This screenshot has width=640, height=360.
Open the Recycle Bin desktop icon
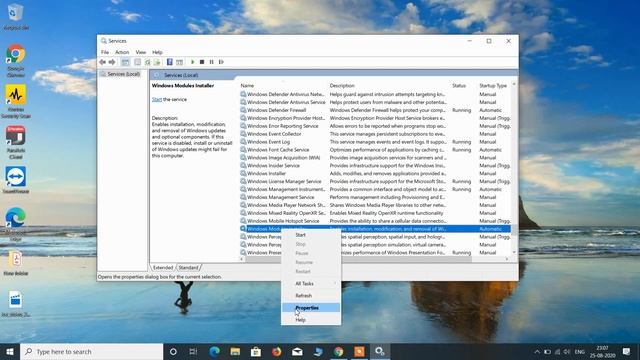click(16, 17)
